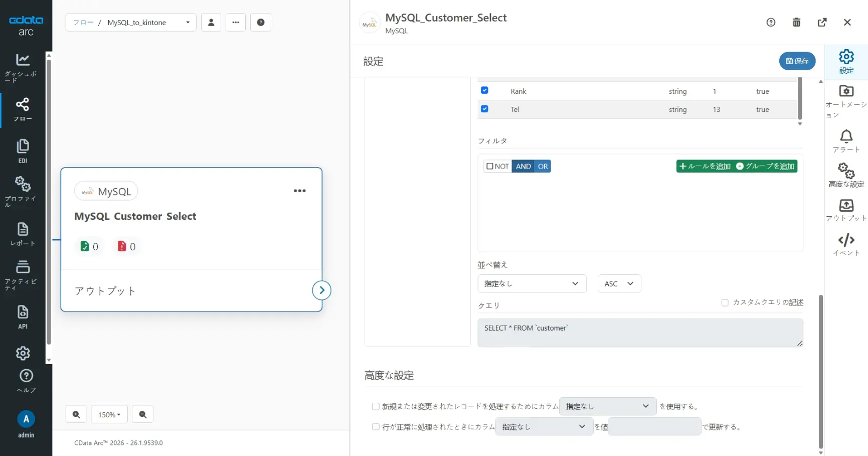The image size is (868, 456).
Task: Switch to the Events tab
Action: click(846, 244)
